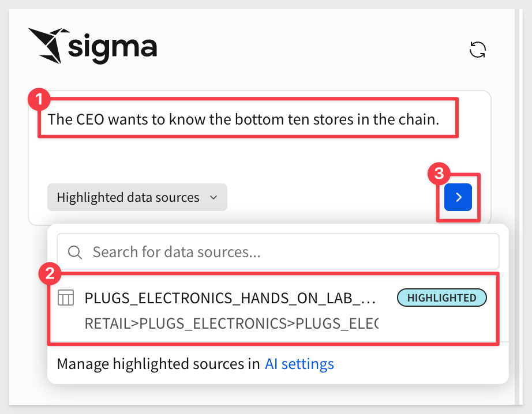Click the magnifying glass search icon
Screen dimensions: 532x414
pyautogui.click(x=74, y=253)
